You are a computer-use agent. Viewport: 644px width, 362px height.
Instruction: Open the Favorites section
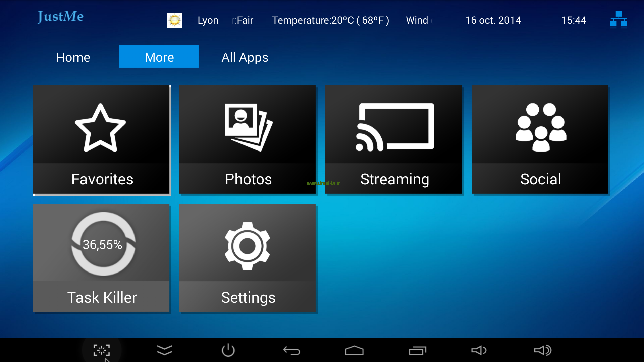click(x=102, y=138)
